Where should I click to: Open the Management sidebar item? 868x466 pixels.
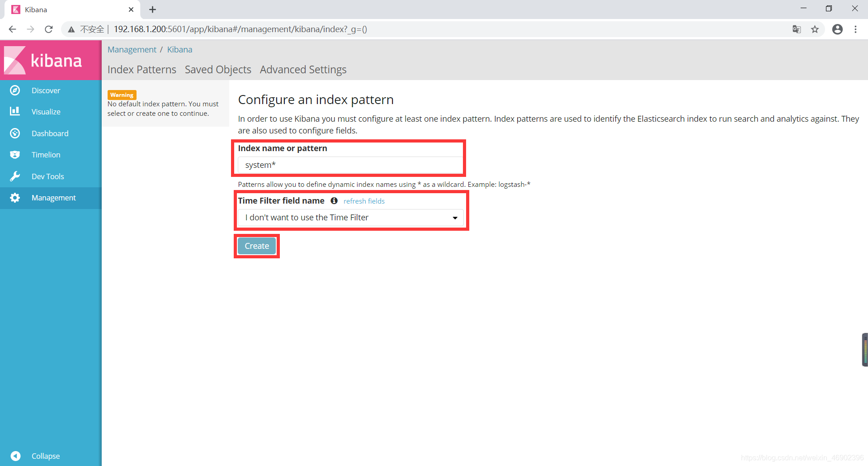point(51,198)
